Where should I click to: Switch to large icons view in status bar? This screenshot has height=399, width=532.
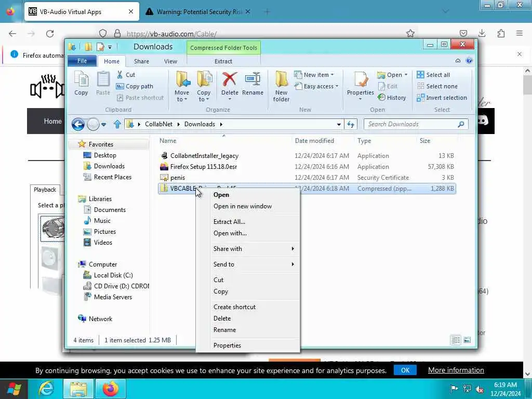(x=467, y=340)
